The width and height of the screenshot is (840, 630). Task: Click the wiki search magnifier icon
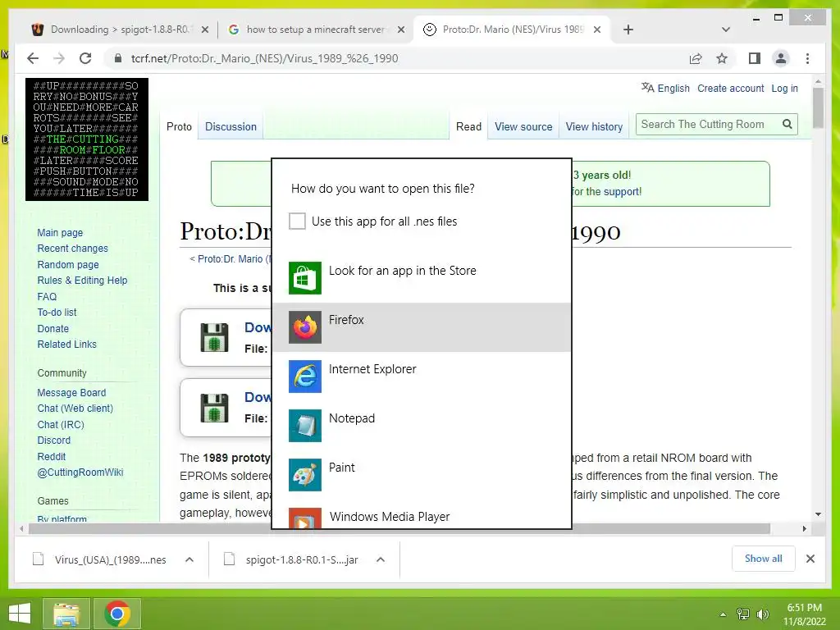787,125
